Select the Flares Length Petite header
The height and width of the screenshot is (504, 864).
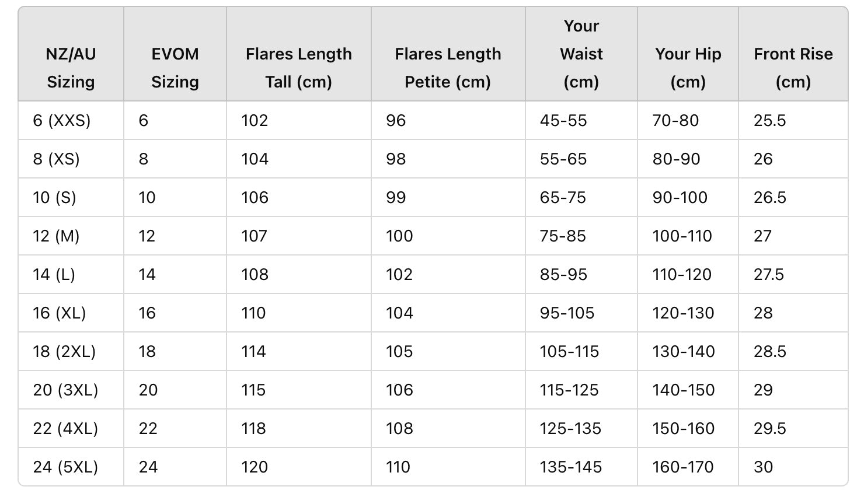click(x=448, y=68)
